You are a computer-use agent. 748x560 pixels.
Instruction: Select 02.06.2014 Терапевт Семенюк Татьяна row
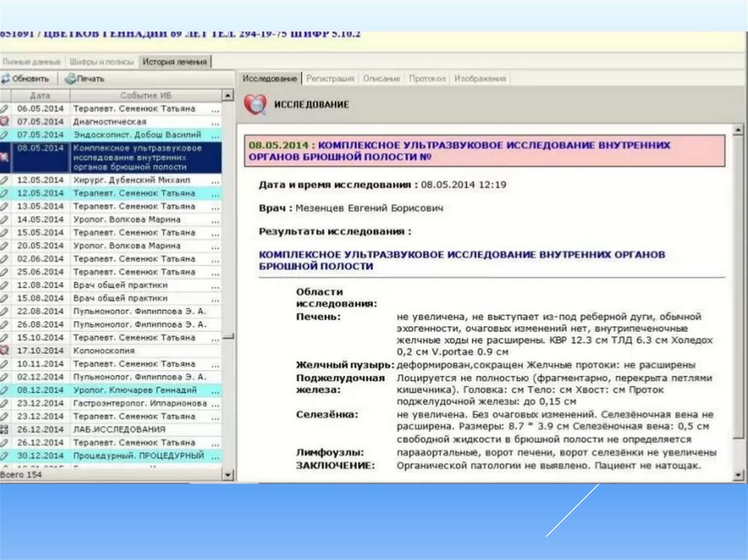(111, 259)
